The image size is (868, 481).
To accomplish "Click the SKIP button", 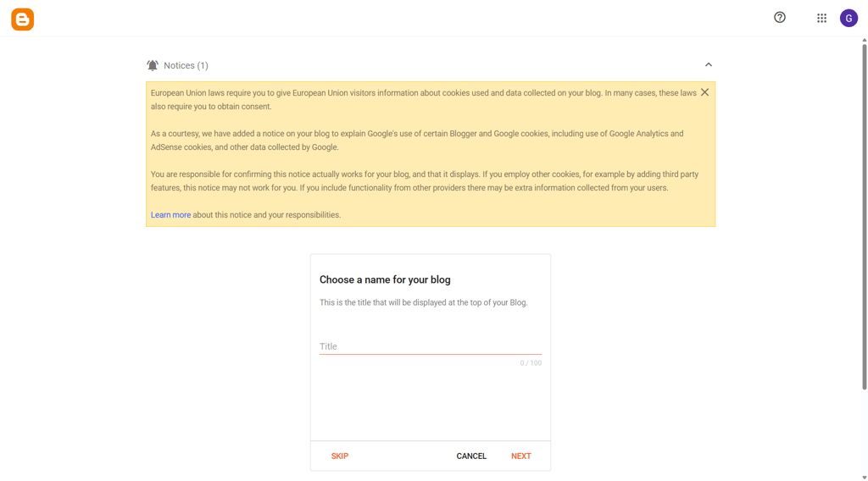I will click(340, 456).
